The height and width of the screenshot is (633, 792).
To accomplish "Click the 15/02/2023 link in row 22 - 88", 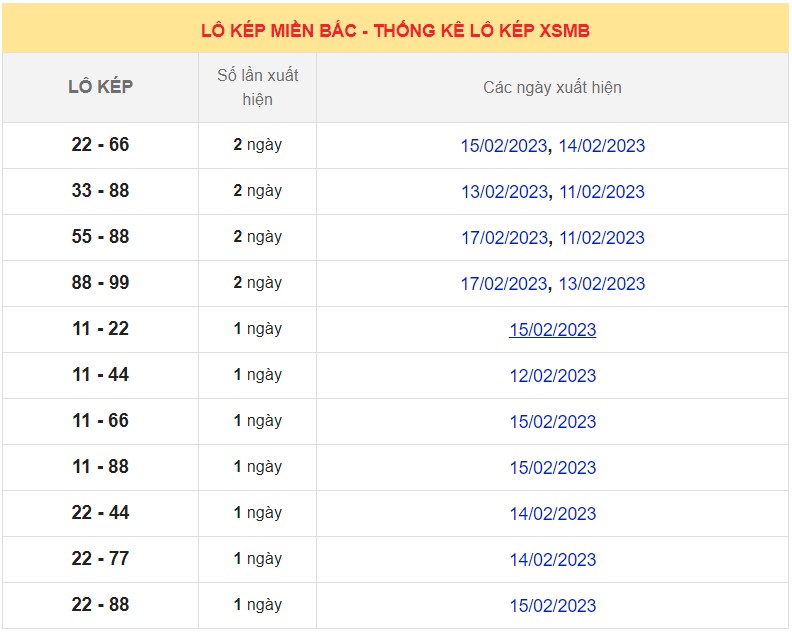I will [552, 606].
